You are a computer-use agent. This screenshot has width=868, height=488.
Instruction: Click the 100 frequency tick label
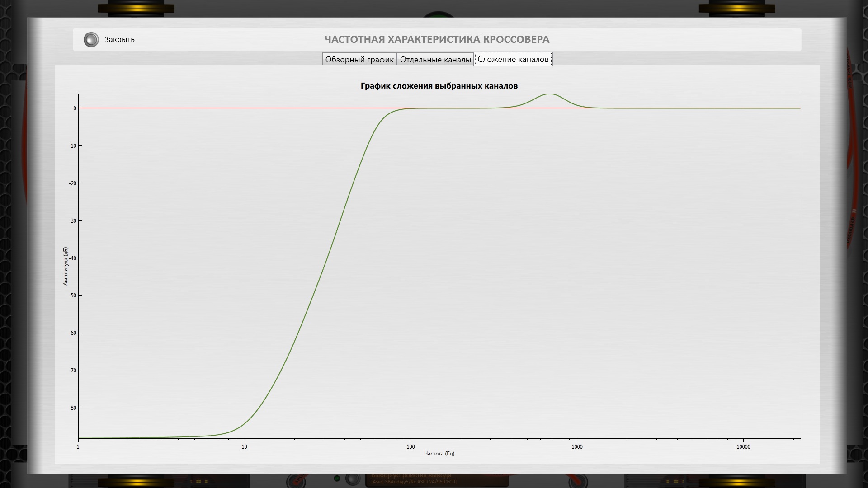(x=410, y=447)
